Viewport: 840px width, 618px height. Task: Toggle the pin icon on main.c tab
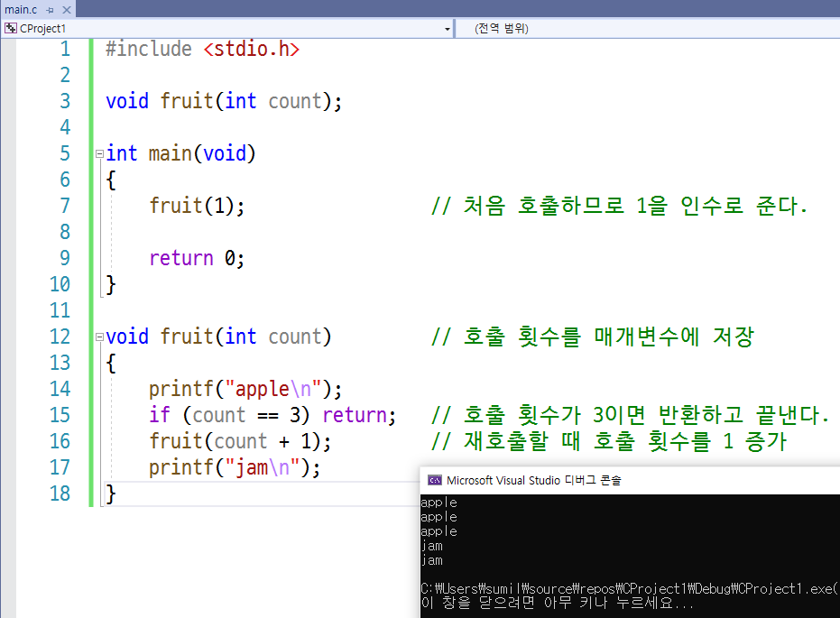click(x=50, y=10)
